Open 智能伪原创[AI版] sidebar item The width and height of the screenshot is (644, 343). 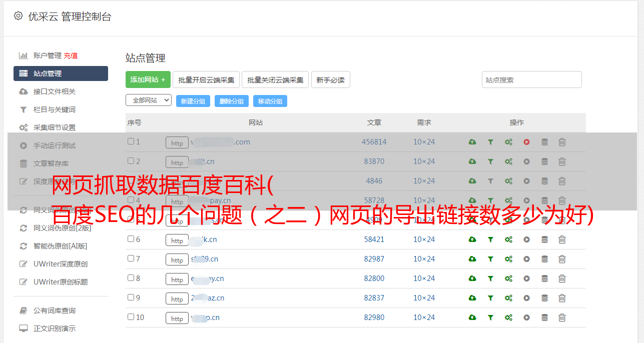point(61,246)
